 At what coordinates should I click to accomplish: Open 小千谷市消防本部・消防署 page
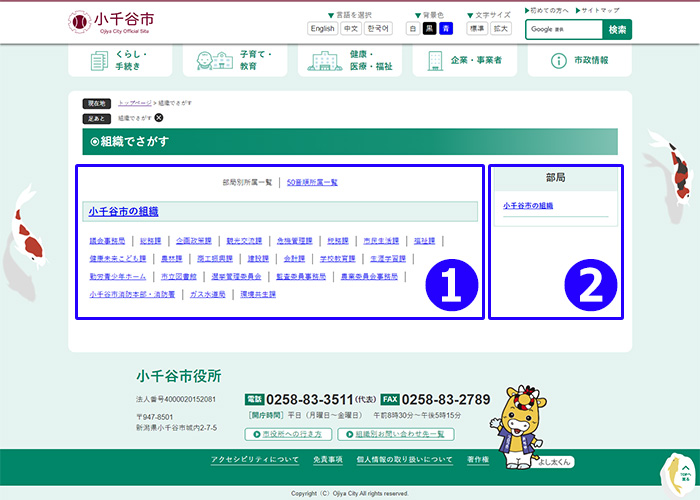[132, 294]
